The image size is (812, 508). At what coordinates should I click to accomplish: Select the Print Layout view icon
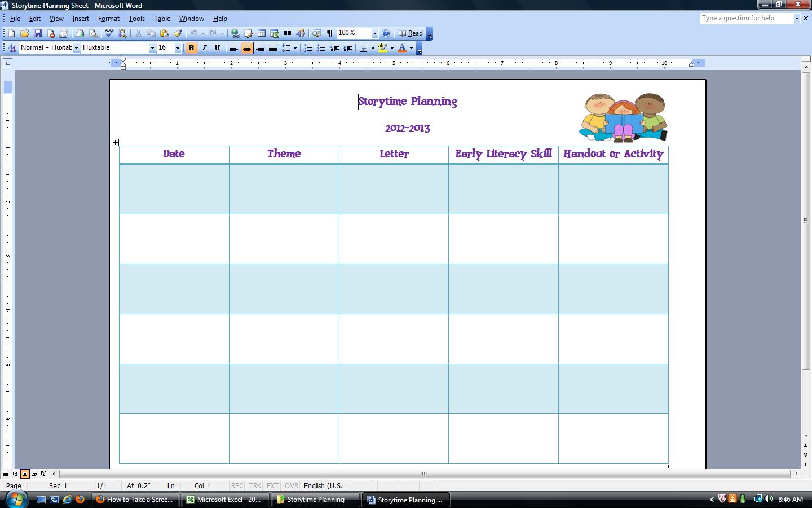click(25, 474)
